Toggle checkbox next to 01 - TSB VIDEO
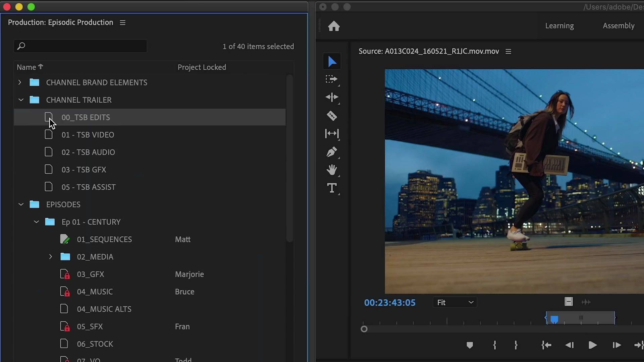The image size is (644, 362). 48,135
